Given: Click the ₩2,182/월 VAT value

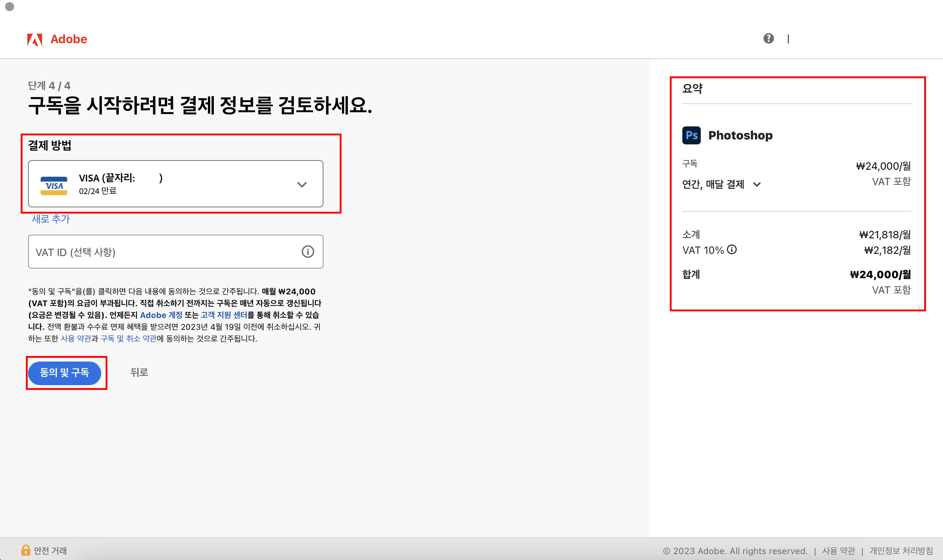Looking at the screenshot, I should [888, 250].
